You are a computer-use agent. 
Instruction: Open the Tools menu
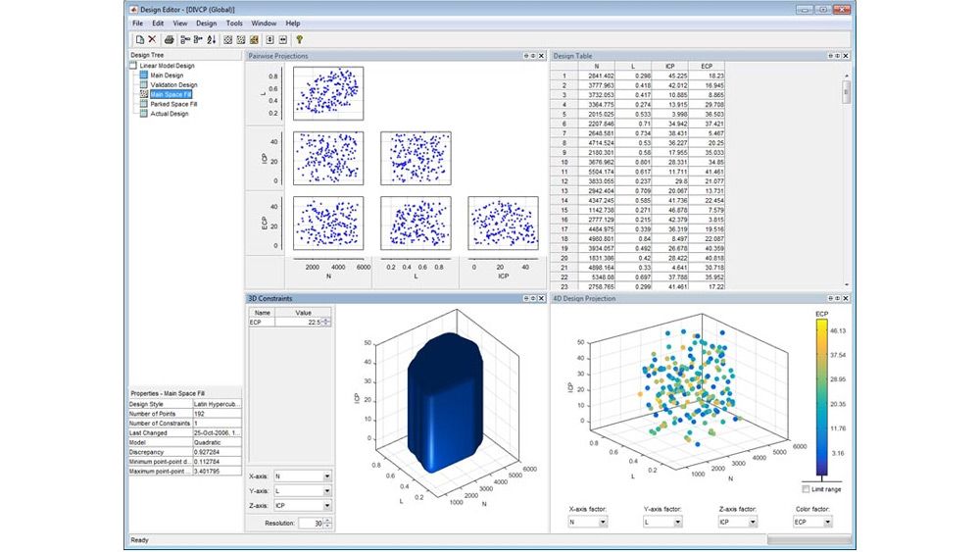pyautogui.click(x=234, y=23)
